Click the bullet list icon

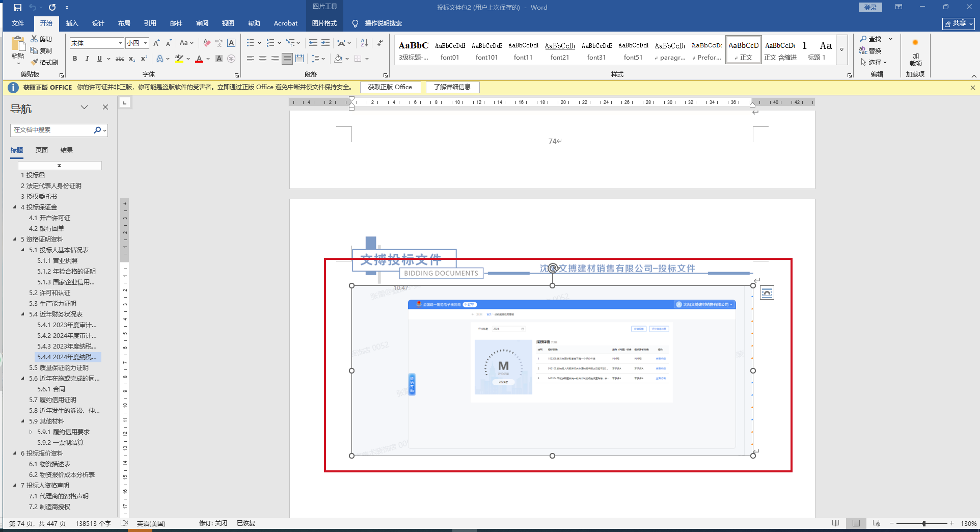click(250, 43)
